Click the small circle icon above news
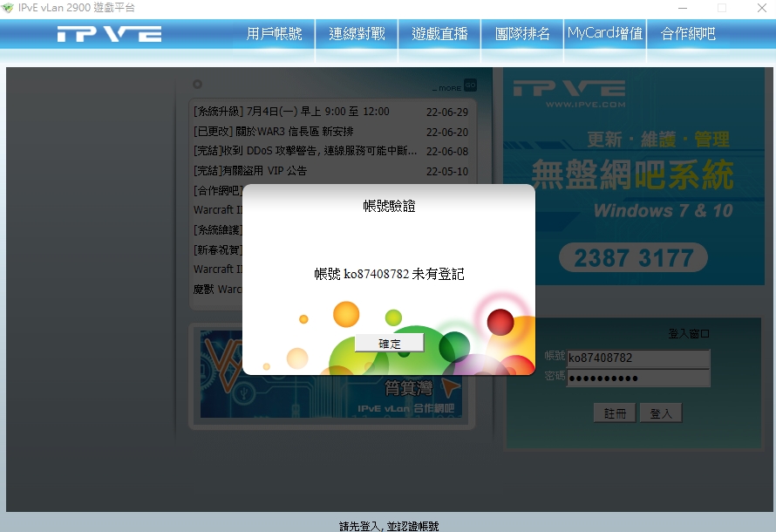Viewport: 776px width, 532px height. coord(197,84)
